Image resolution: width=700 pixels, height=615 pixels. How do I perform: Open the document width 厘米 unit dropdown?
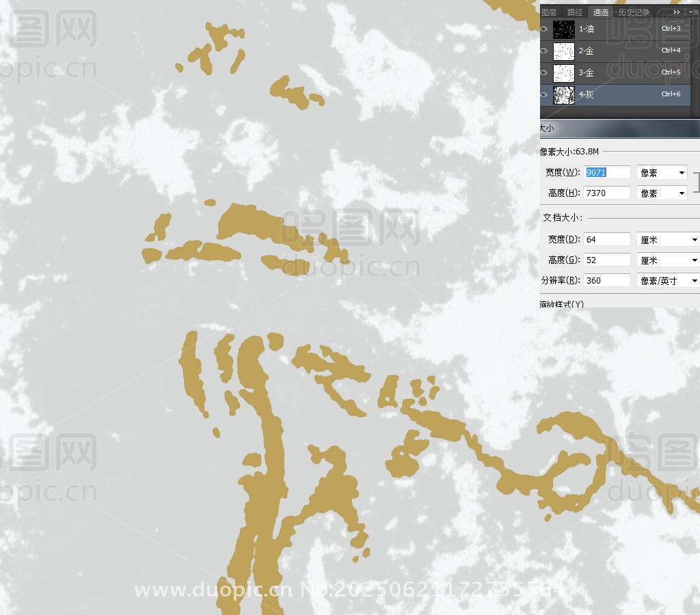669,240
